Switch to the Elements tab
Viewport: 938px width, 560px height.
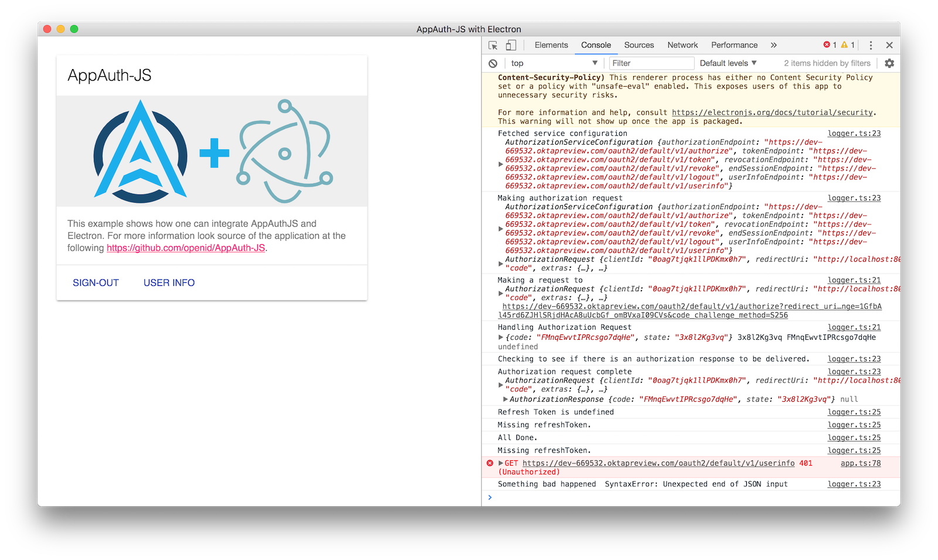(x=551, y=45)
